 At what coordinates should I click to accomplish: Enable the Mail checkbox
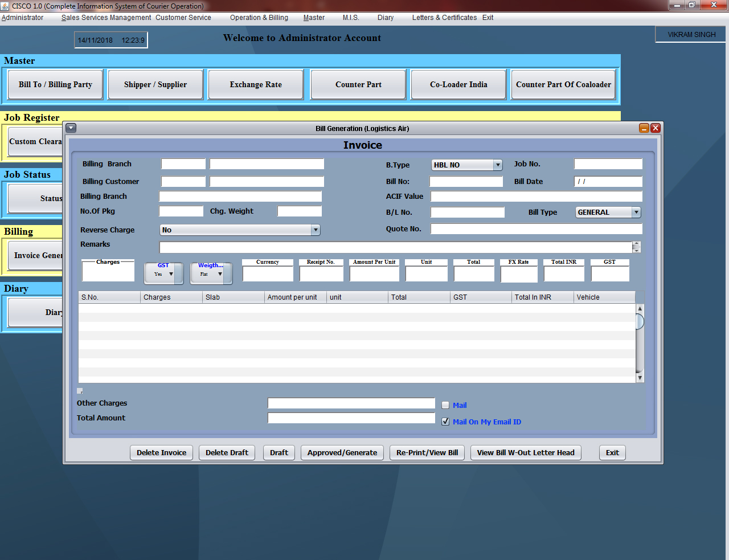point(445,405)
